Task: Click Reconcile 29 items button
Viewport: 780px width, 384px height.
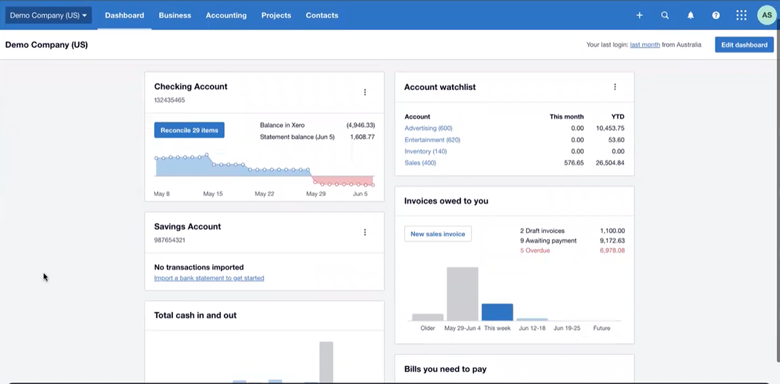Action: tap(189, 130)
